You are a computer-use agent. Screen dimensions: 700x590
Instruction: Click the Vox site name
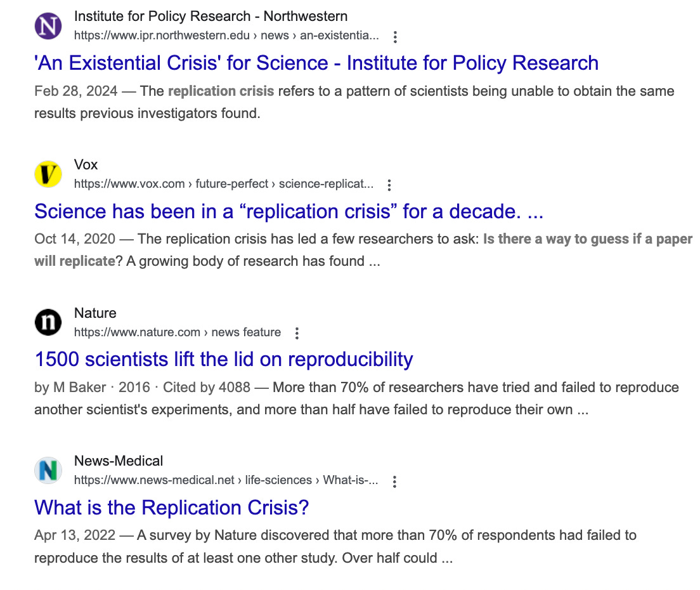pos(86,164)
